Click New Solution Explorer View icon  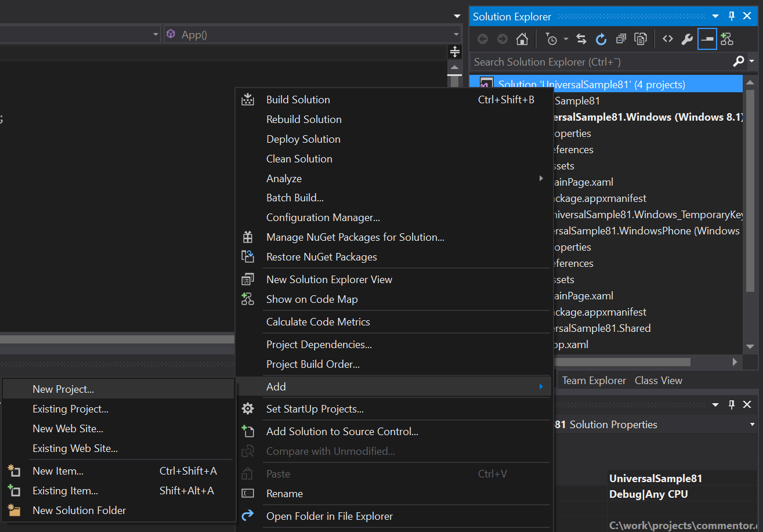[x=248, y=280]
